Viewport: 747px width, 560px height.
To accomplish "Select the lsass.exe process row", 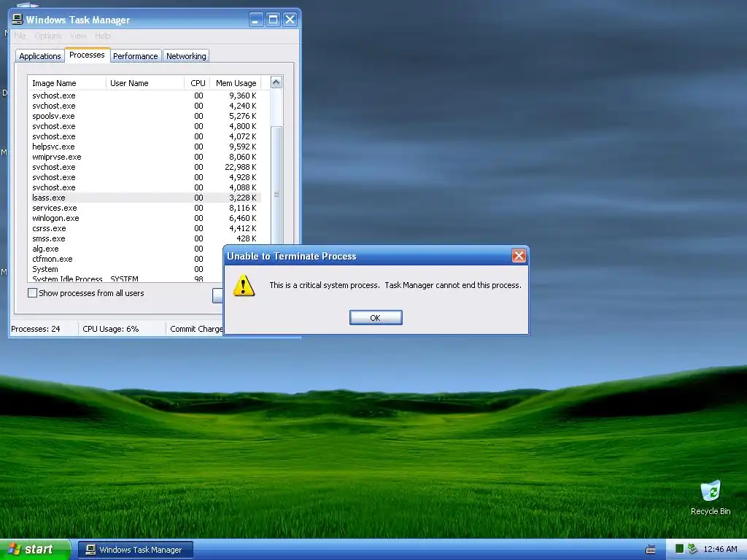I will [144, 198].
